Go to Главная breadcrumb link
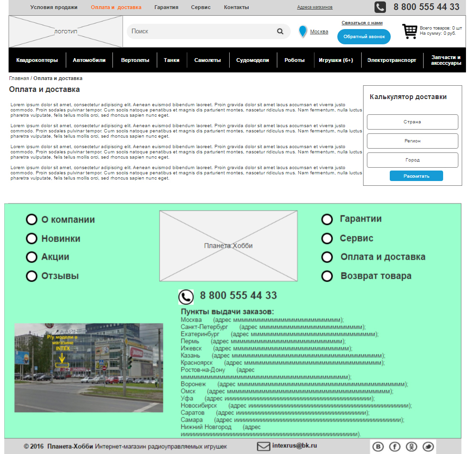Image resolution: width=476 pixels, height=454 pixels. point(19,78)
